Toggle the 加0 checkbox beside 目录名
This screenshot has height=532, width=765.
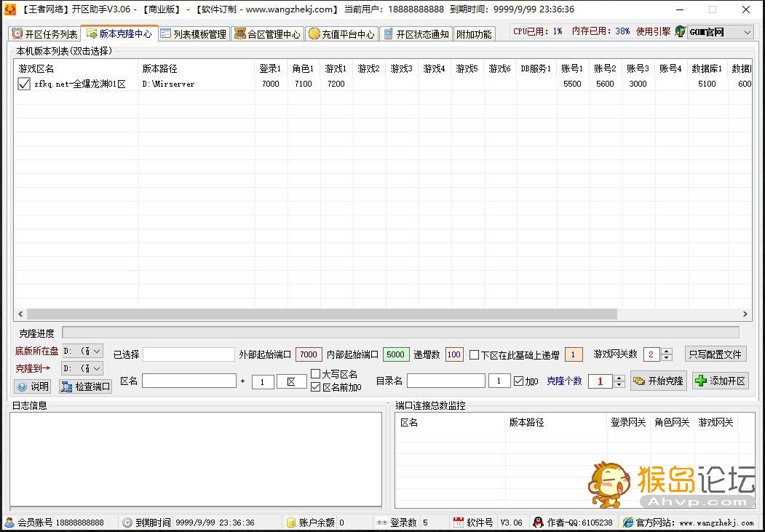pos(519,381)
